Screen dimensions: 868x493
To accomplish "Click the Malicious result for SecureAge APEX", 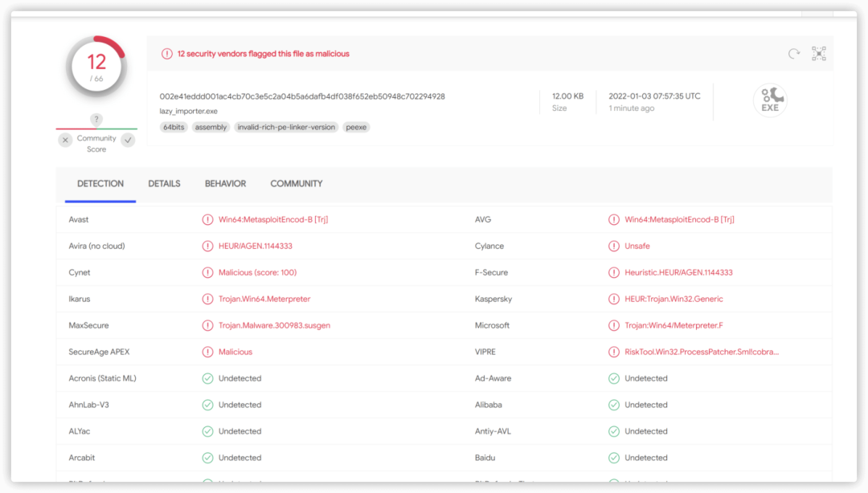I will pos(235,352).
